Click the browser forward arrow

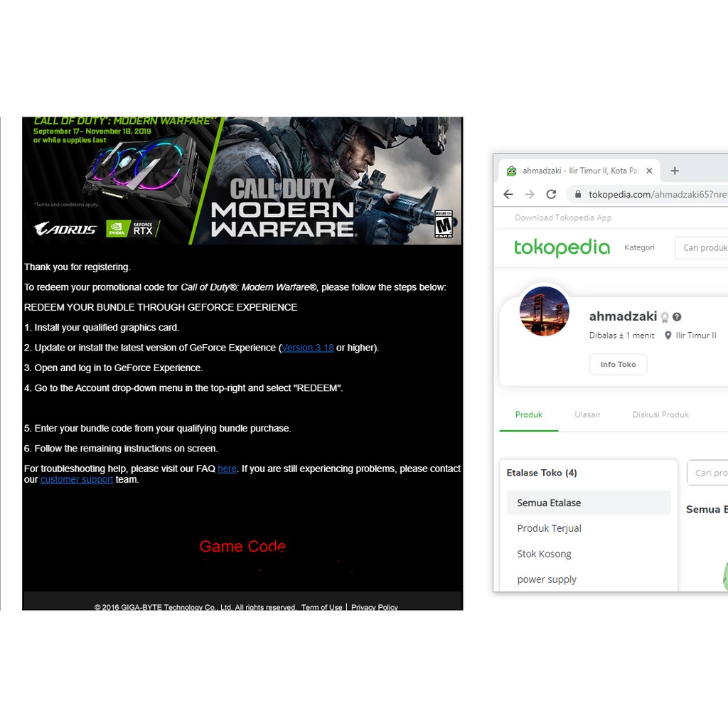530,194
